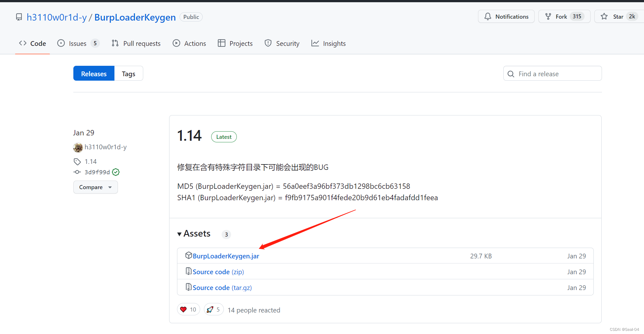Viewport: 644px width, 334px height.
Task: Switch to the Tags view
Action: tap(129, 73)
